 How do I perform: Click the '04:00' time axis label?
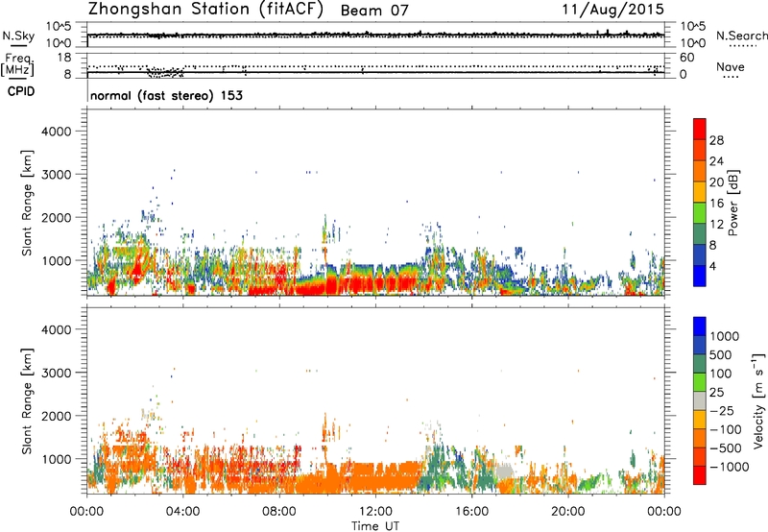(x=182, y=512)
